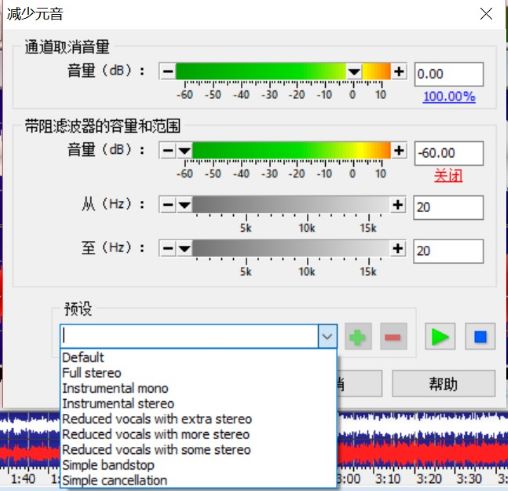Focus the 0.00 volume input field
508x491 pixels.
pos(449,74)
